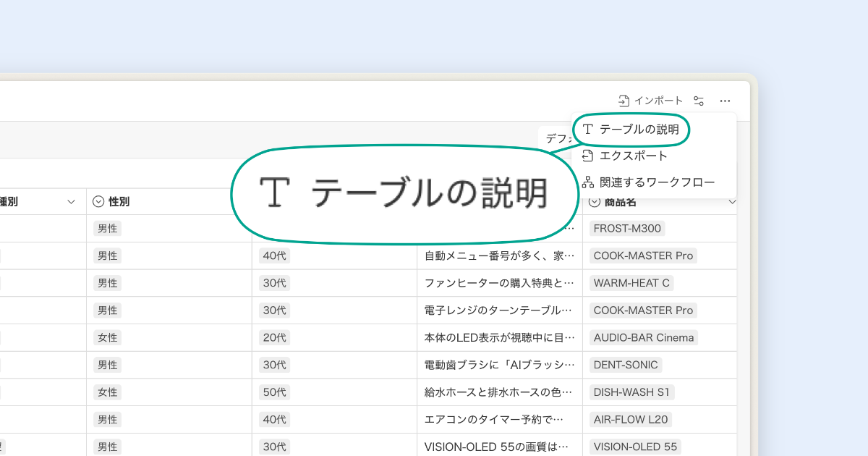Select テーブルの説明 menu item
This screenshot has height=456, width=868.
631,130
